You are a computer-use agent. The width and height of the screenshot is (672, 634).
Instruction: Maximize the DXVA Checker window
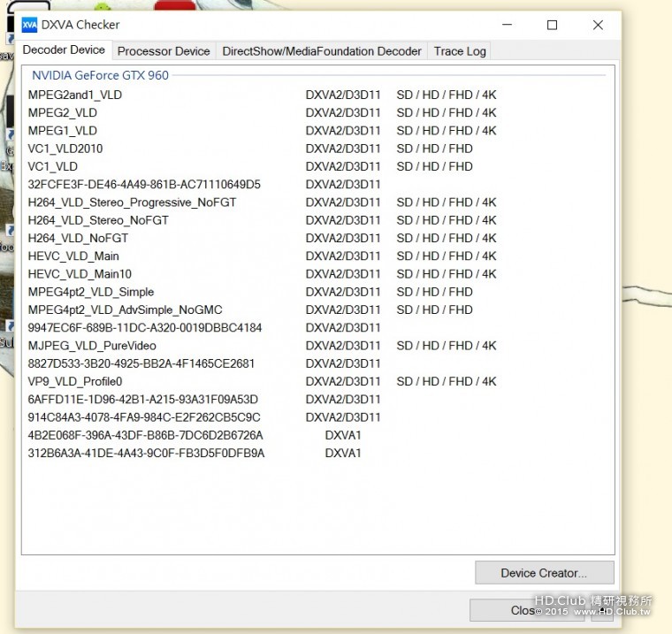click(552, 25)
